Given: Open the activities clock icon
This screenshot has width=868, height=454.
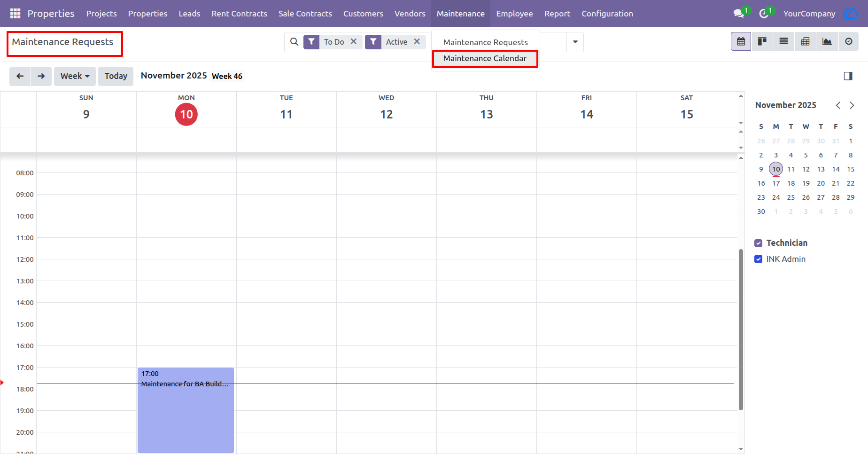Looking at the screenshot, I should point(764,14).
